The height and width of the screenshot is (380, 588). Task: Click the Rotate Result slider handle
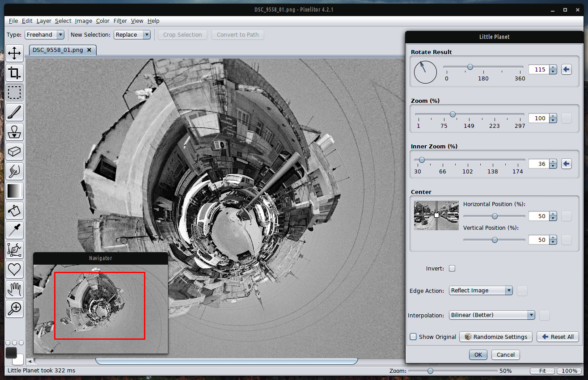tap(470, 67)
